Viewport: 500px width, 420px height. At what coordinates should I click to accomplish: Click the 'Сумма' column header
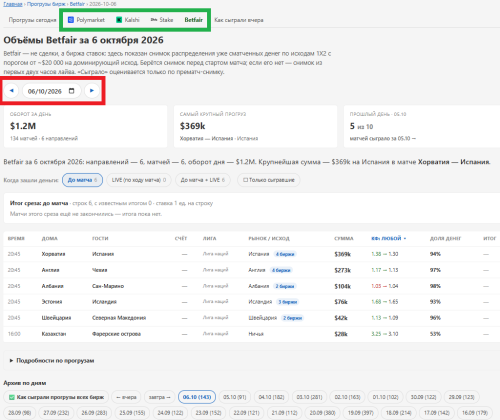click(344, 238)
